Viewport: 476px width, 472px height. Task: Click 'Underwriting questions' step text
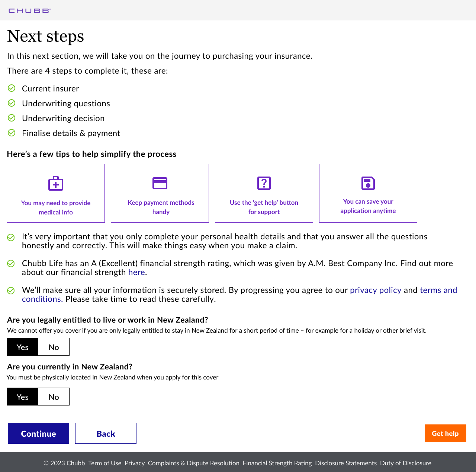[66, 103]
